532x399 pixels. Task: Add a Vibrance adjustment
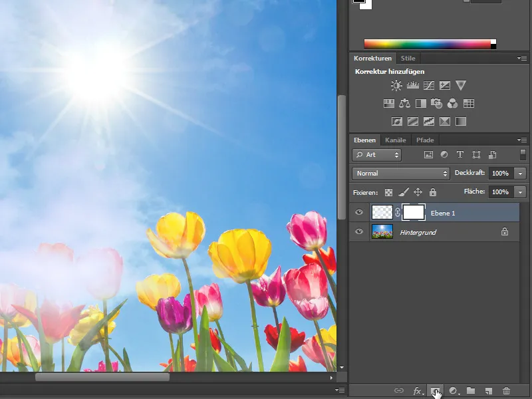(x=461, y=85)
